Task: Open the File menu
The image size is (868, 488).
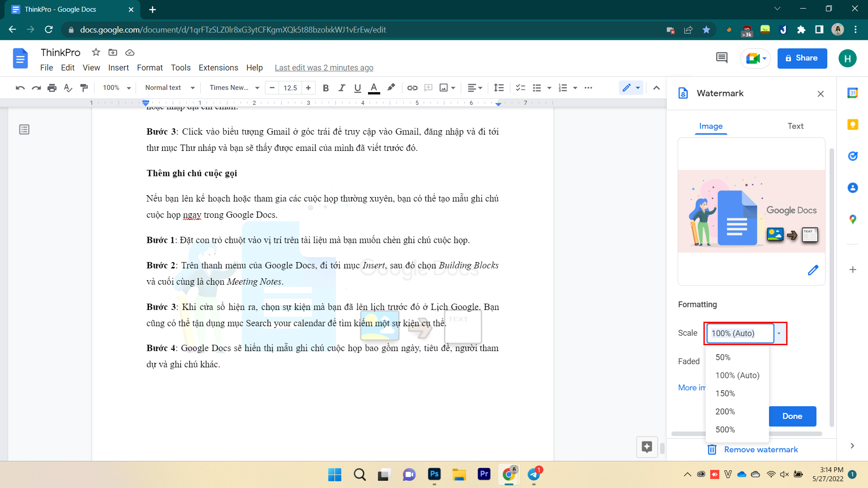Action: [47, 68]
